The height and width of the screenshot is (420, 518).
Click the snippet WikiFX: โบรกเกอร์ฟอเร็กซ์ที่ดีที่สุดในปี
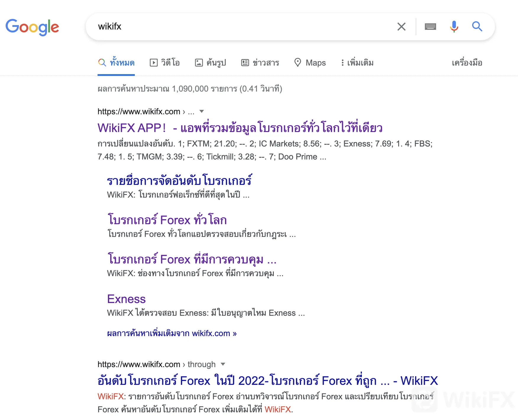pyautogui.click(x=178, y=194)
